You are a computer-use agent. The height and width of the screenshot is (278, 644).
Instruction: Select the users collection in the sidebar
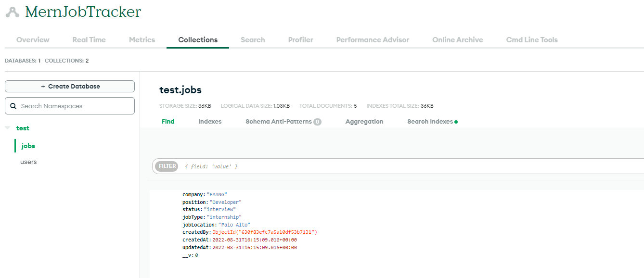coord(28,162)
